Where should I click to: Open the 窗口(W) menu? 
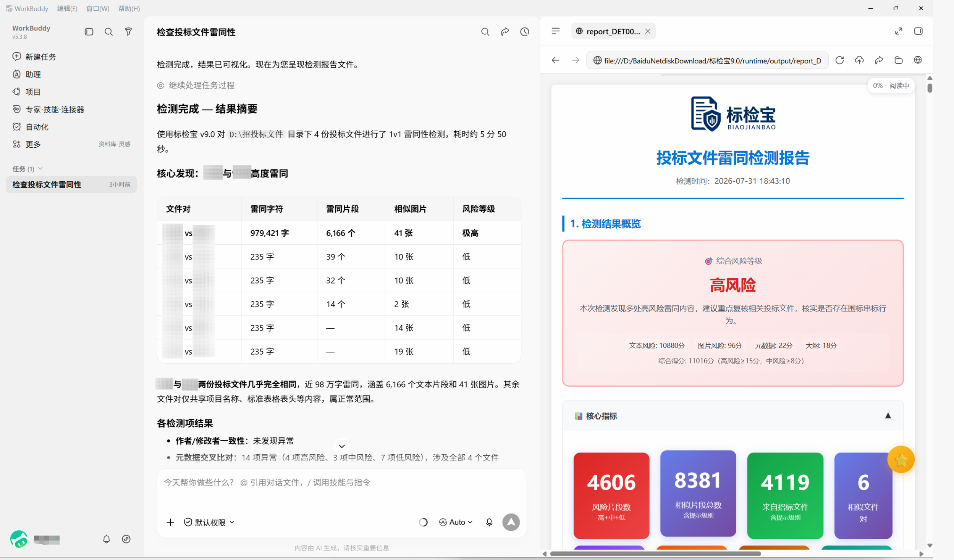tap(98, 8)
